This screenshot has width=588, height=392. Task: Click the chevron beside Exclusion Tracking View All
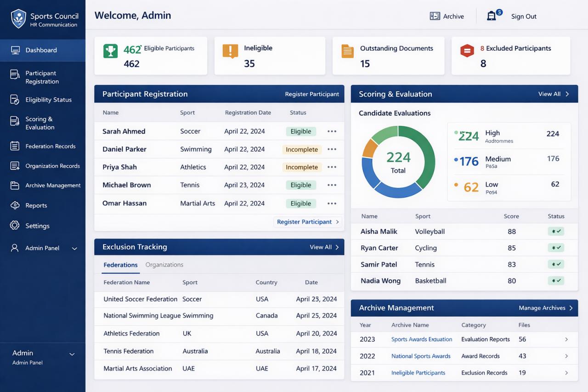pos(337,247)
